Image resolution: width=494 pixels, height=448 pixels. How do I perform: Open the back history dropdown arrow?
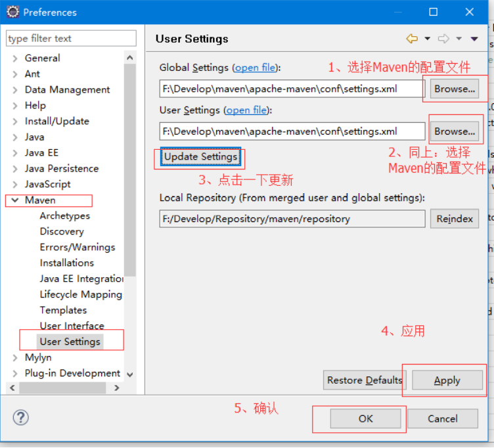pyautogui.click(x=427, y=39)
